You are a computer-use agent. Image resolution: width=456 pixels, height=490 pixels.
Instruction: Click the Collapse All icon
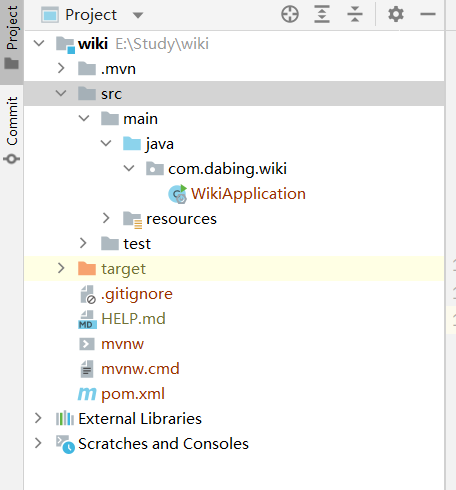355,14
